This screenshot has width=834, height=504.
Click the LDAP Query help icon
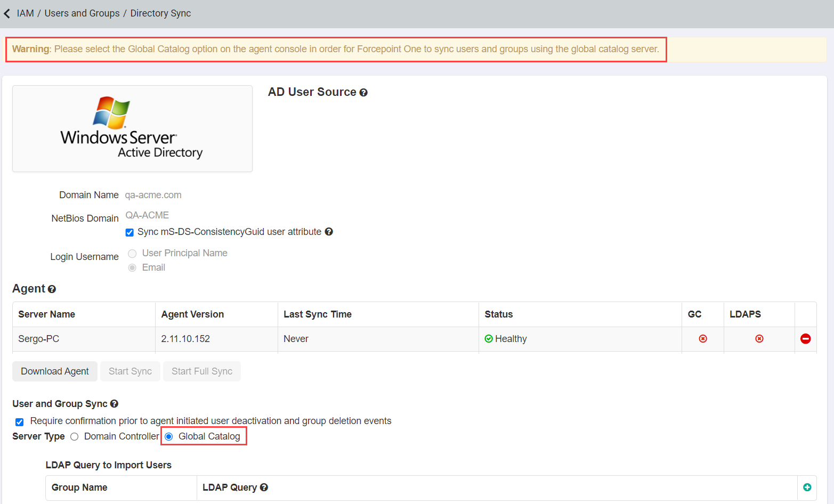pyautogui.click(x=264, y=487)
